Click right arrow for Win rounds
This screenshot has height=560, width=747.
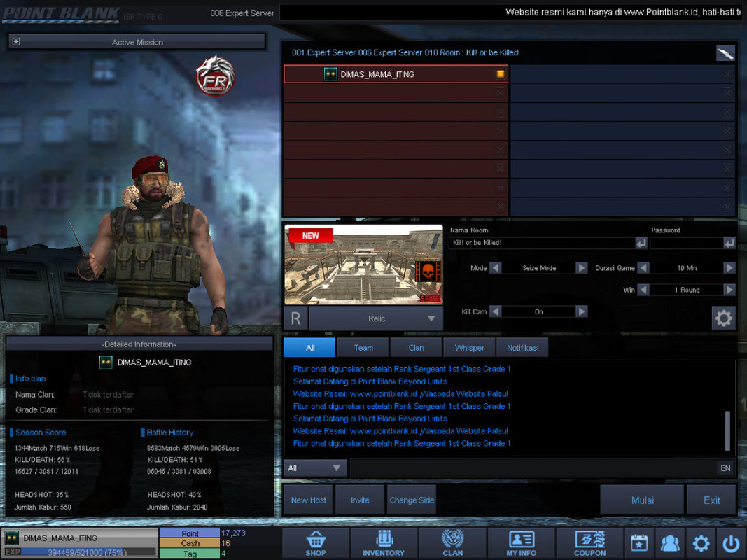point(729,290)
